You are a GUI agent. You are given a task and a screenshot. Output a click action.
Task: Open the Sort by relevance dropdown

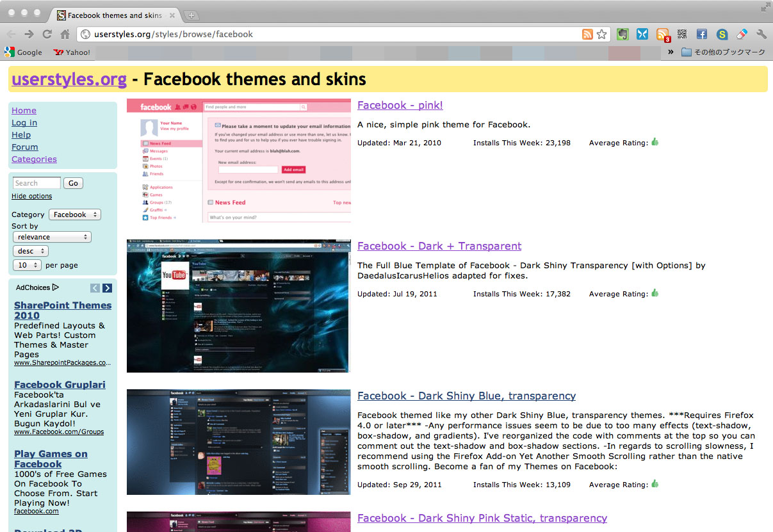click(x=52, y=237)
